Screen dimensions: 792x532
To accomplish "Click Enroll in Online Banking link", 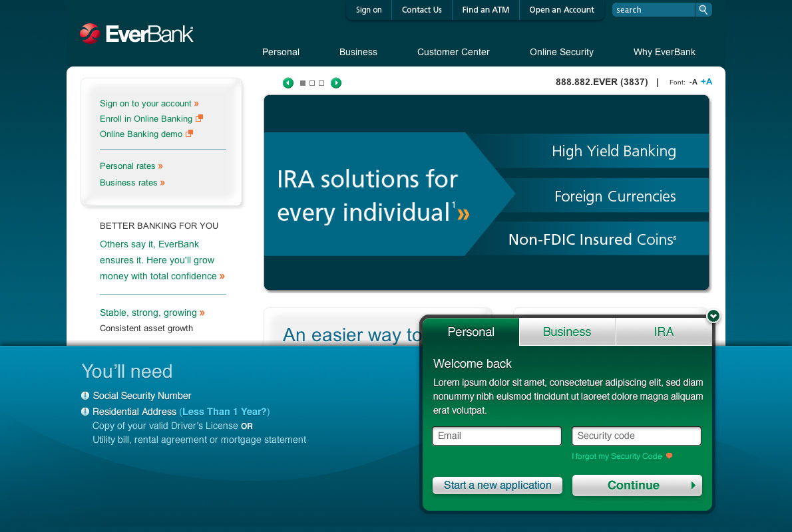I will [x=146, y=118].
